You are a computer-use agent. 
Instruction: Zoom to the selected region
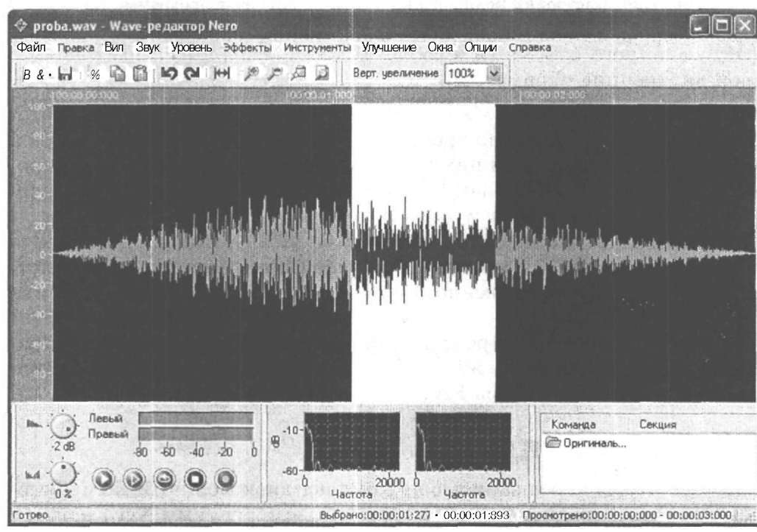299,74
